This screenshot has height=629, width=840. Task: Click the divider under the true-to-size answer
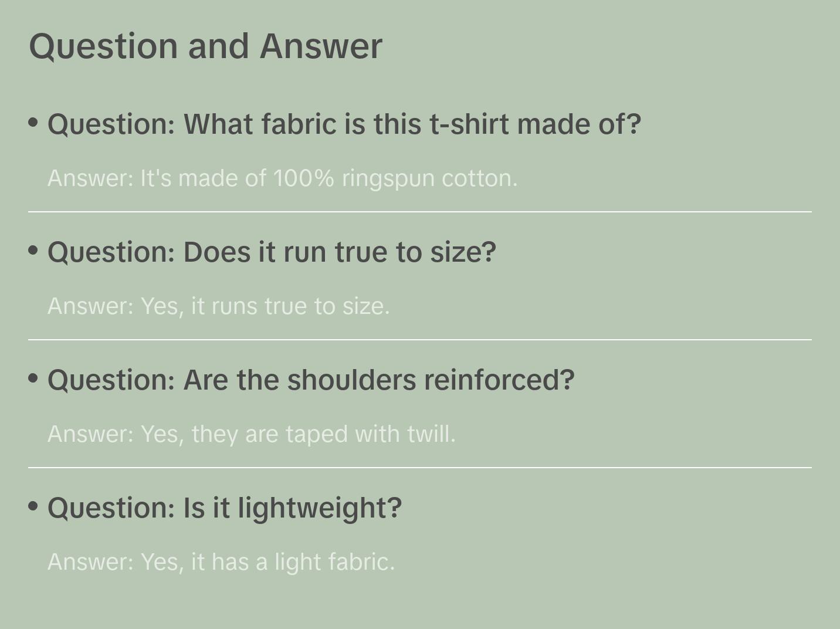click(420, 340)
